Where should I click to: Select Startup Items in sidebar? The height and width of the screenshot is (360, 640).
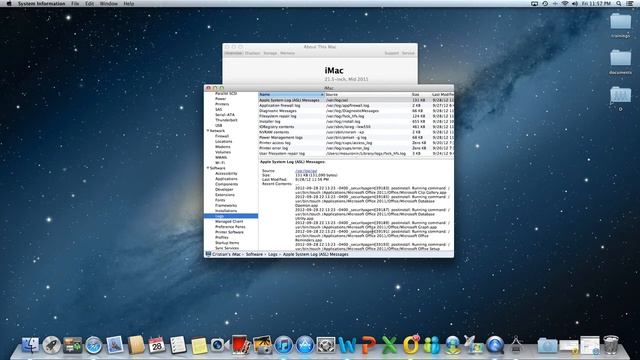[x=227, y=242]
